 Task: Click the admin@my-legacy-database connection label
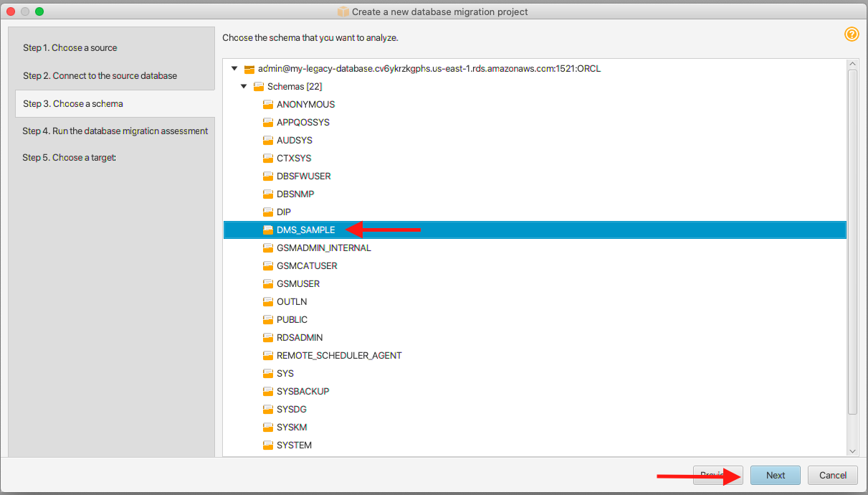tap(429, 69)
